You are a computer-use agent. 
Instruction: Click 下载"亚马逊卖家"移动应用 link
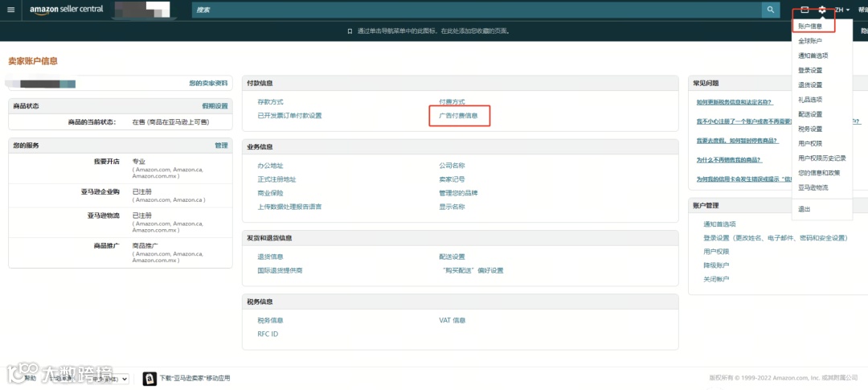(x=194, y=379)
